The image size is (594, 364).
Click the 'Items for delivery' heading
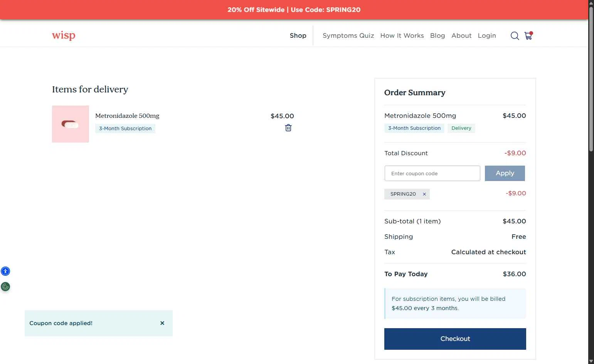coord(90,89)
